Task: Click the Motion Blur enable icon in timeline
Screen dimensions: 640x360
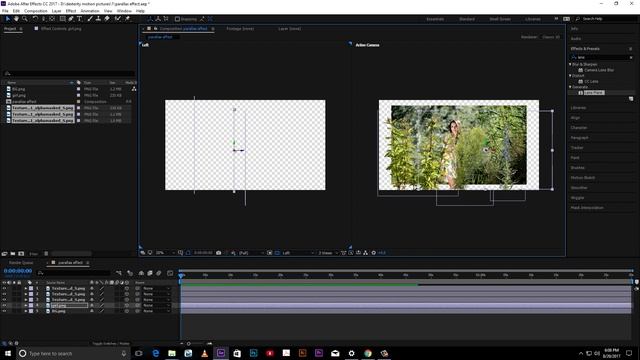Action: point(159,273)
